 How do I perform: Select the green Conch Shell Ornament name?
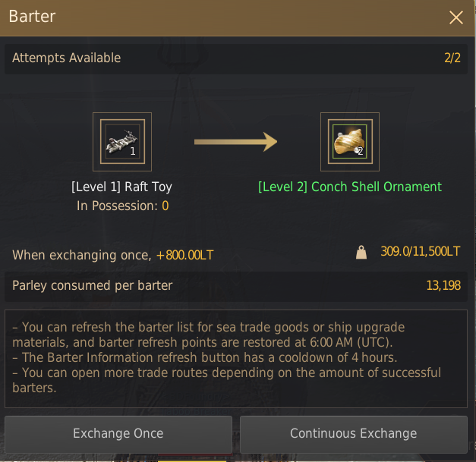(x=350, y=187)
